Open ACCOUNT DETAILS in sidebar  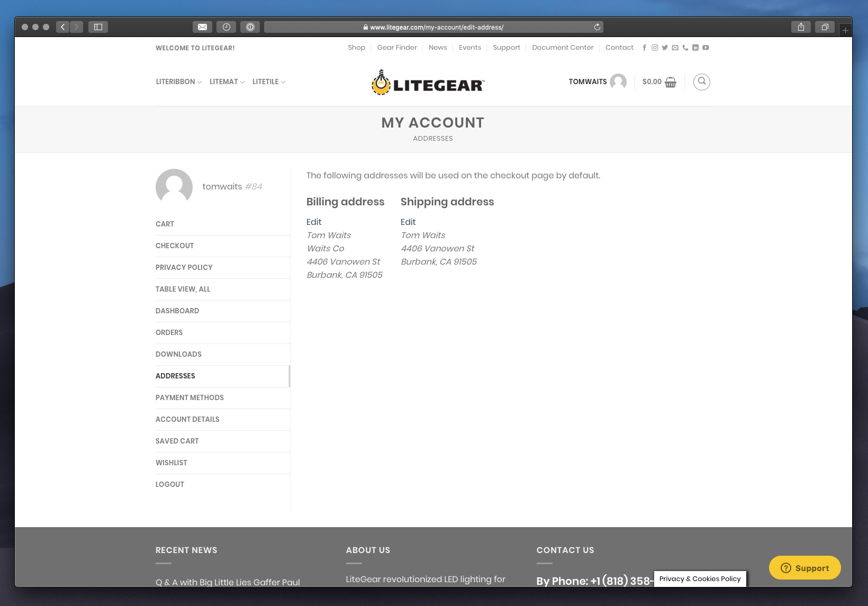(223, 420)
